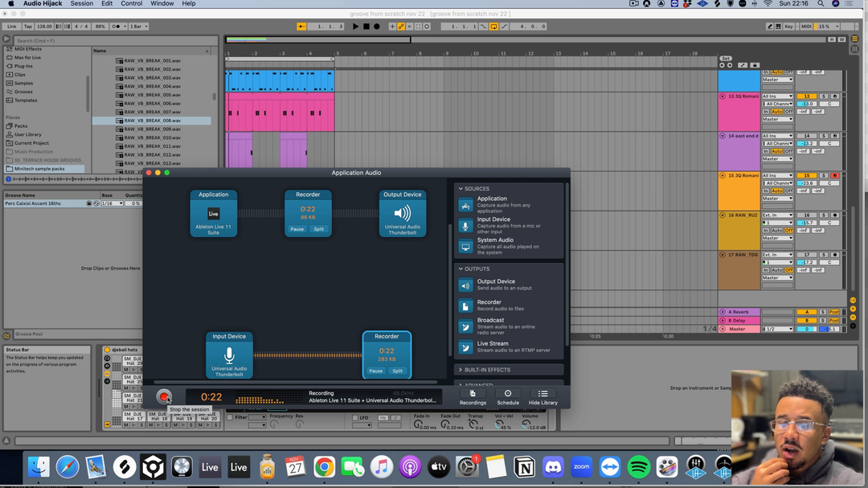
Task: Stop the recording session
Action: (x=164, y=396)
